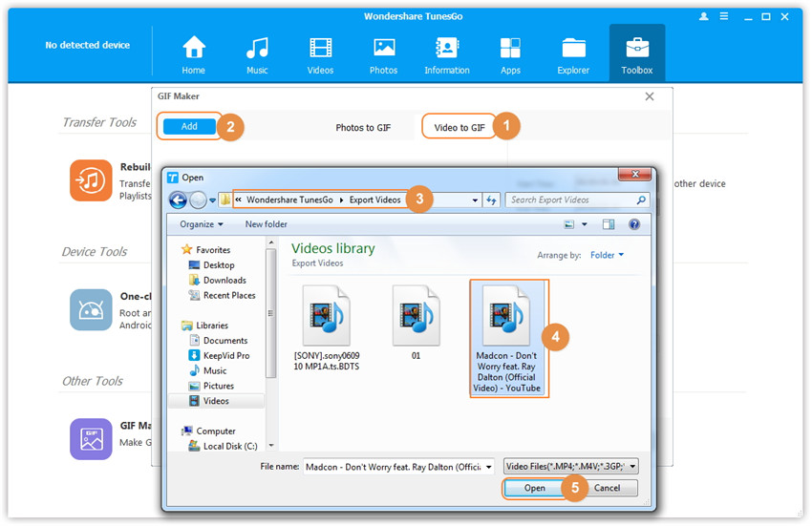Open the Photos section

(384, 54)
